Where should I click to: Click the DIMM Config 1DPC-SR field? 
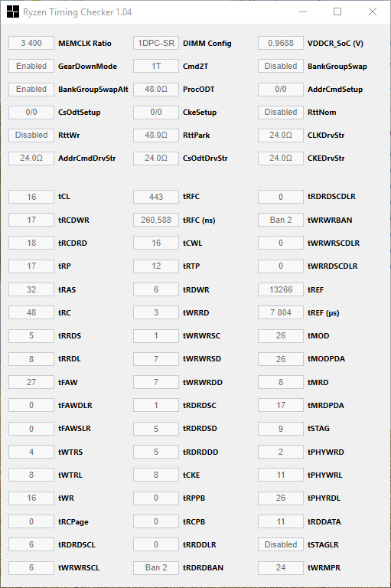pyautogui.click(x=156, y=43)
